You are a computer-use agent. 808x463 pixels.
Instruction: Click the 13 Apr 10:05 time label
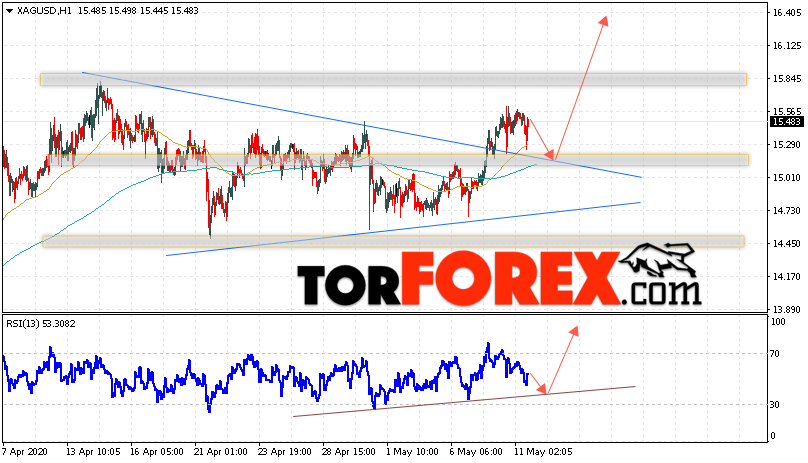click(93, 452)
